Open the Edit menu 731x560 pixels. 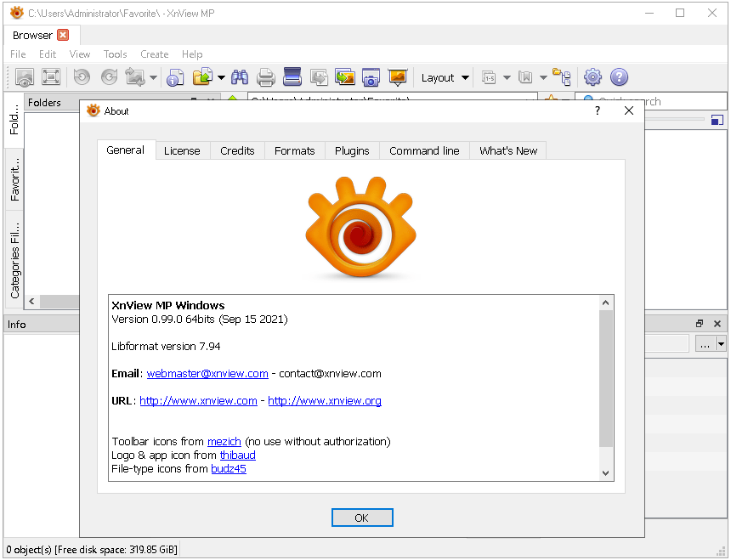tap(48, 54)
